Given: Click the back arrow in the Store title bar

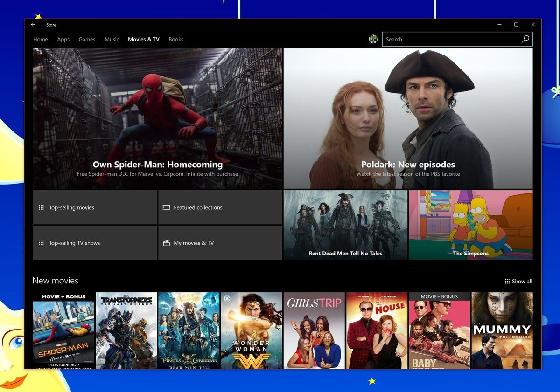Looking at the screenshot, I should coord(33,24).
